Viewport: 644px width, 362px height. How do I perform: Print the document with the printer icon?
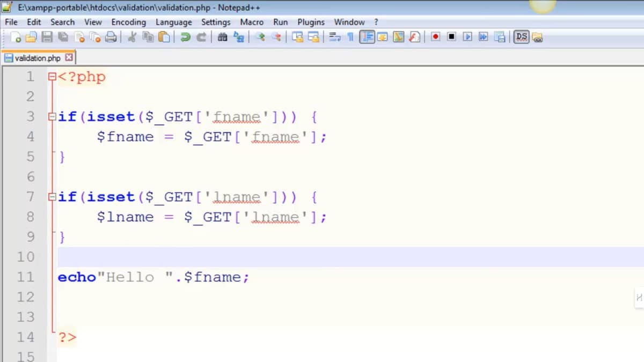pos(111,37)
